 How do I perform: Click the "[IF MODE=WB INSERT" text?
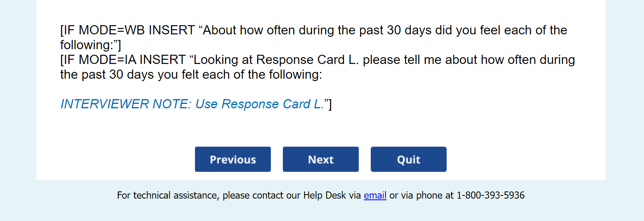(127, 30)
